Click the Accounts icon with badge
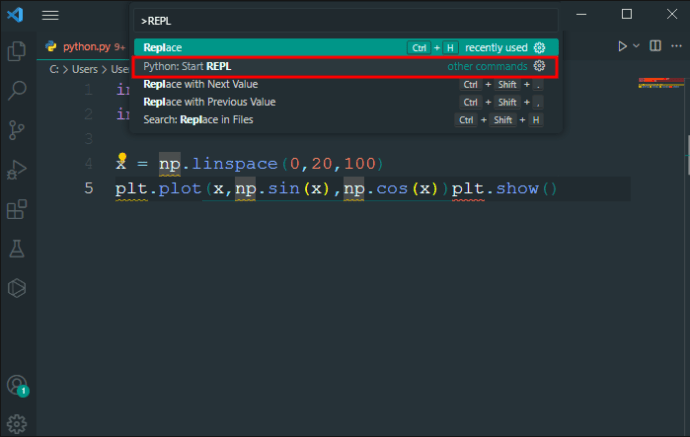Screen dimensions: 690x437 pos(18,386)
